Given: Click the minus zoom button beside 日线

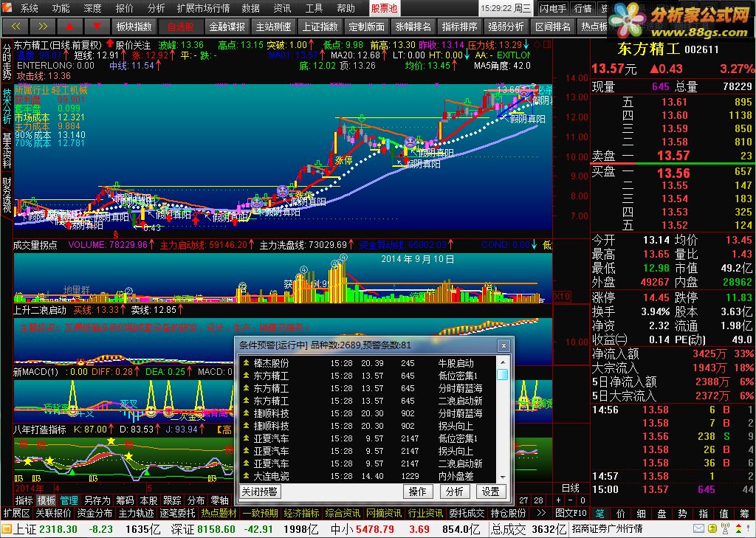Looking at the screenshot, I should tap(571, 500).
